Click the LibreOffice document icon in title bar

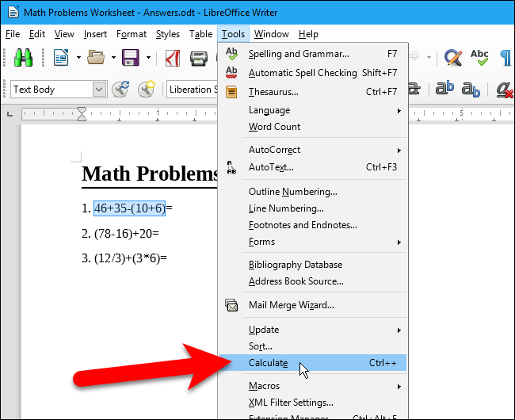(13, 13)
